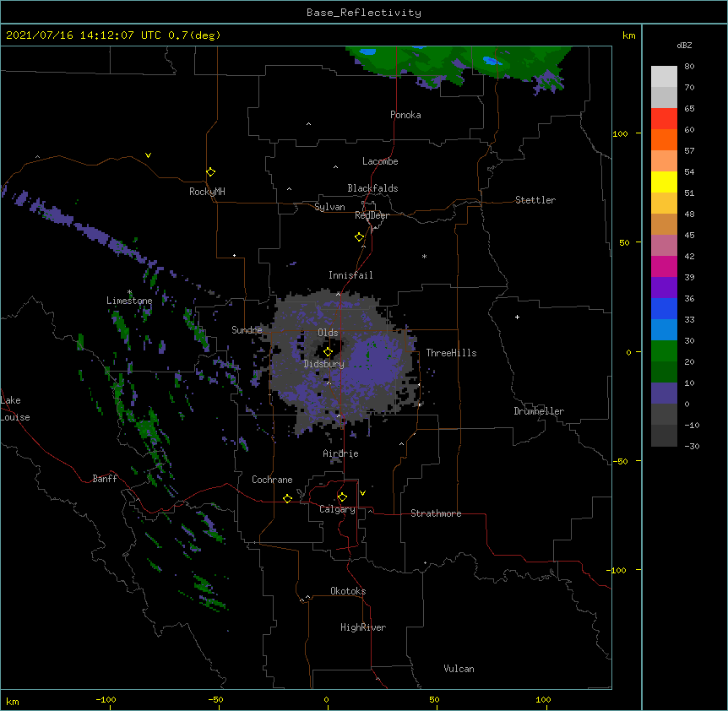Click the RockyMH label

[x=207, y=192]
